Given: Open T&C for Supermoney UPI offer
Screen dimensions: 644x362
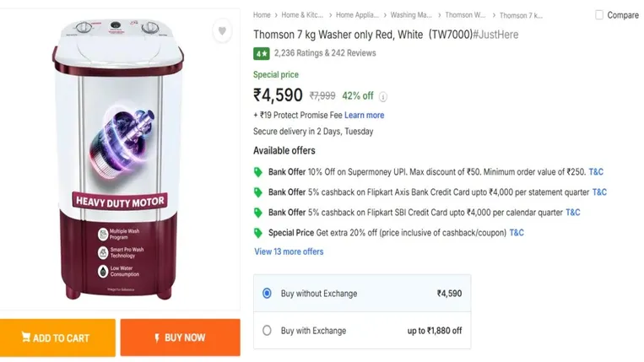Looking at the screenshot, I should click(x=596, y=172).
